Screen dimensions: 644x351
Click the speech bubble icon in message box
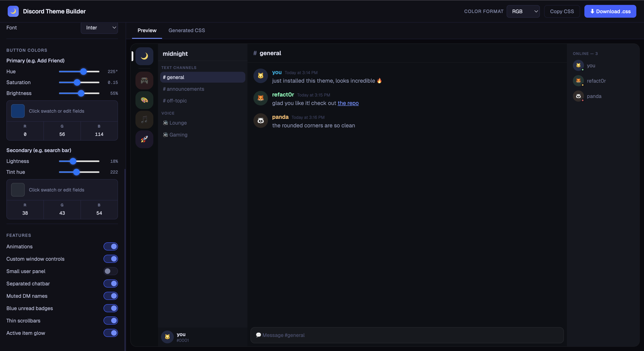[259, 335]
